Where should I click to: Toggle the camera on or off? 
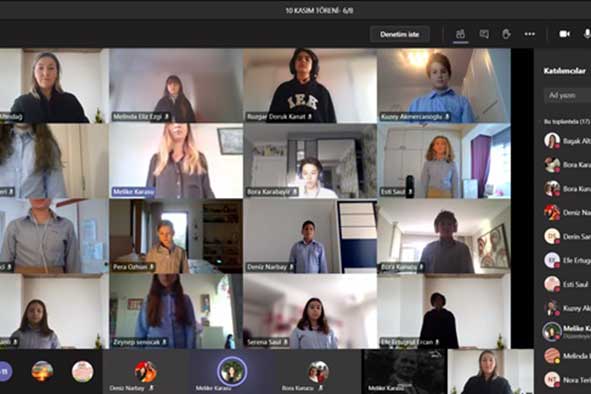564,34
